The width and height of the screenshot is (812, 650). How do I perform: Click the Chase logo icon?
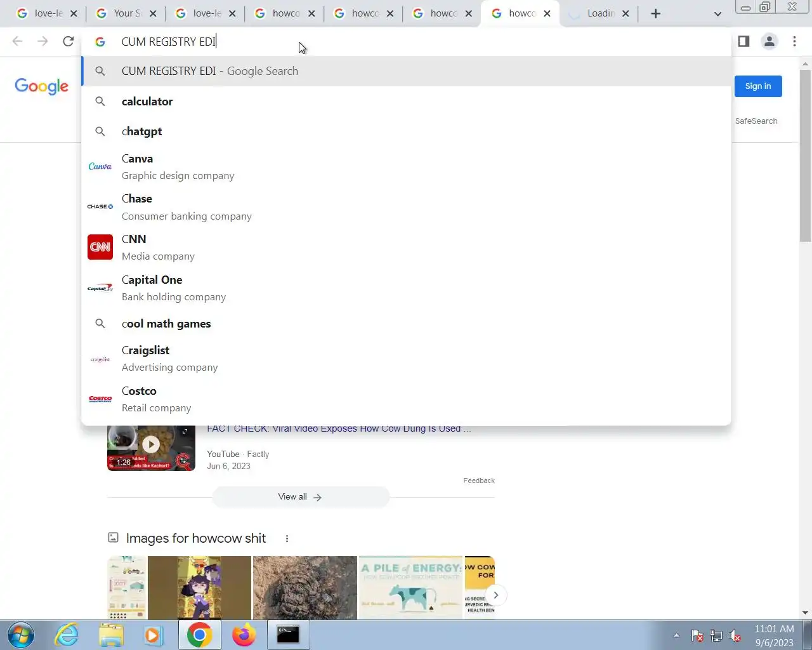100,207
